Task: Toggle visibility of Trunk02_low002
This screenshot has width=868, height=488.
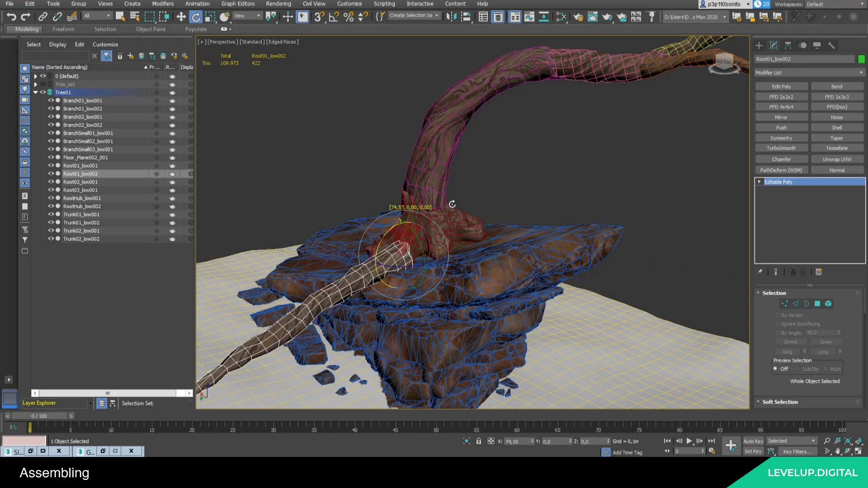Action: click(51, 239)
